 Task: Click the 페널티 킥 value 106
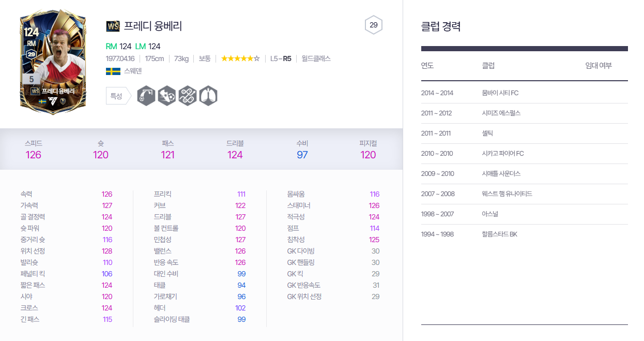pos(107,274)
